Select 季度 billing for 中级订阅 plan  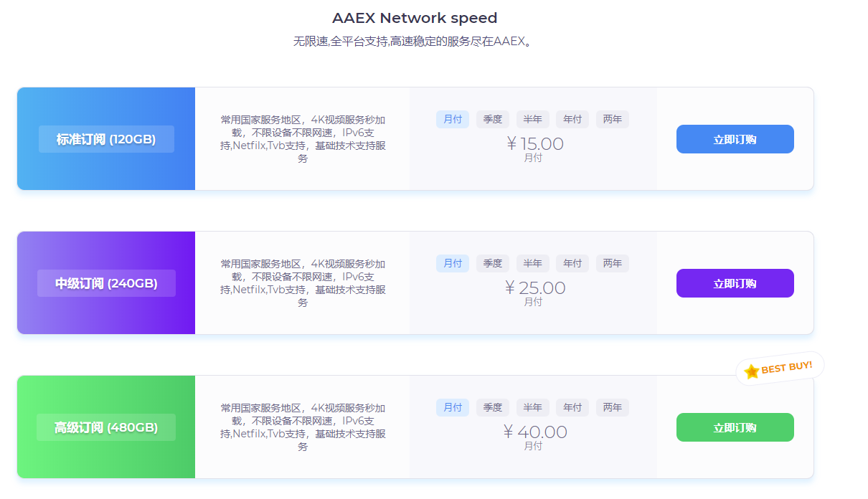point(492,263)
